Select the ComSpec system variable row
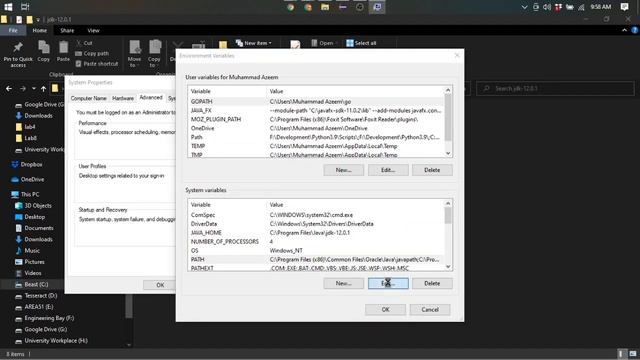 click(316, 215)
